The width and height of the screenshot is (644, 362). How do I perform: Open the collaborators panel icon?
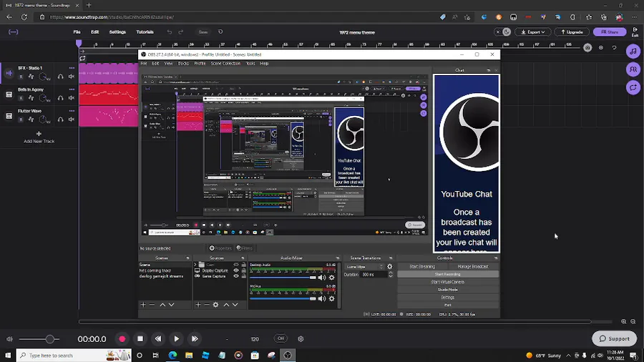click(x=633, y=69)
